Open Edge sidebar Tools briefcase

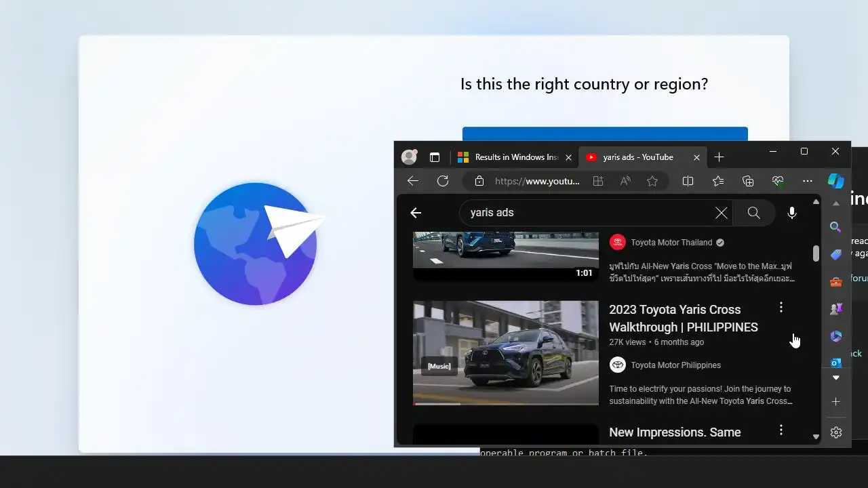(x=836, y=281)
